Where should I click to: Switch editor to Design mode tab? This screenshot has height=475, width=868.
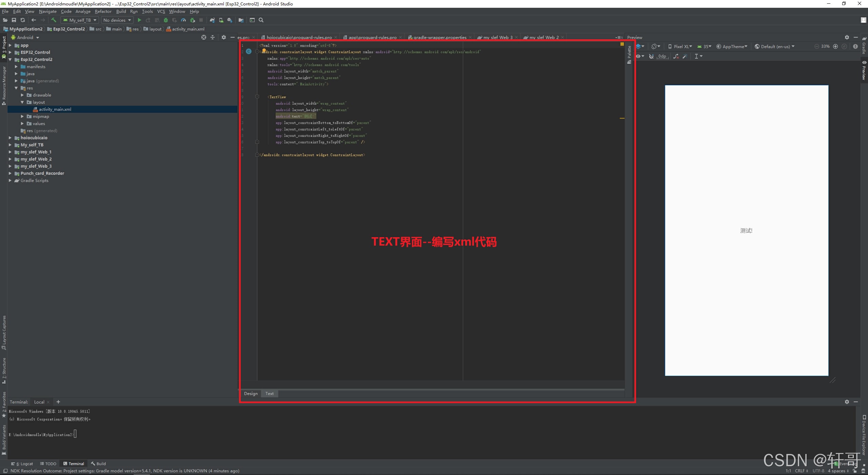click(x=251, y=393)
